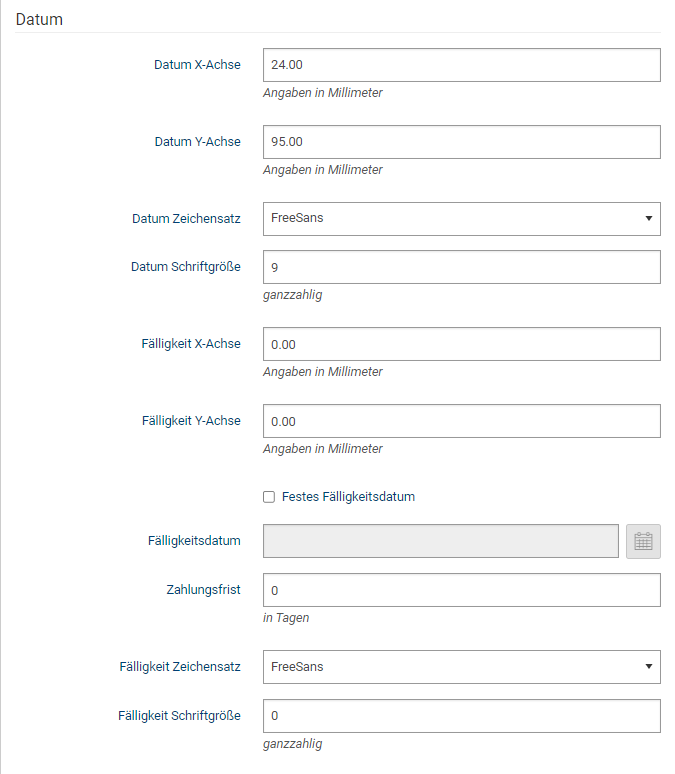Expand the Fälligkeit Zeichensatz dropdown
The image size is (675, 774).
point(462,667)
